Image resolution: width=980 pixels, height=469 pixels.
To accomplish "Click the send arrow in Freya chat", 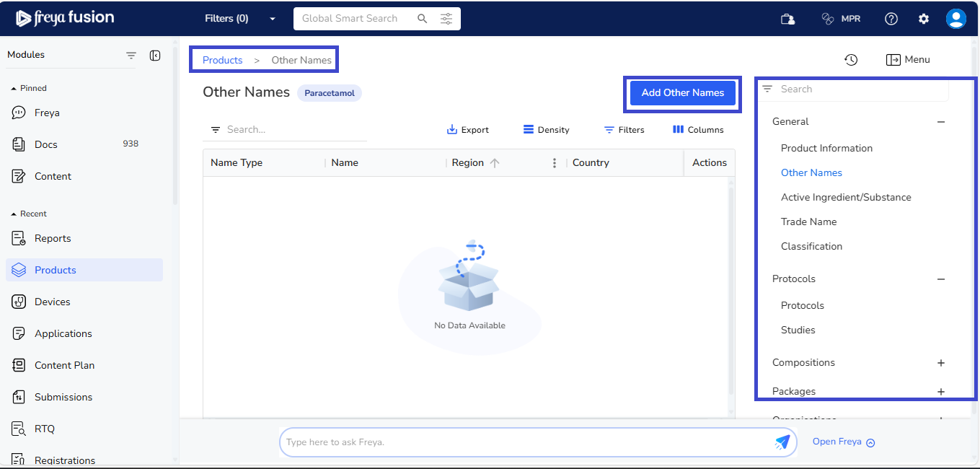I will point(782,442).
